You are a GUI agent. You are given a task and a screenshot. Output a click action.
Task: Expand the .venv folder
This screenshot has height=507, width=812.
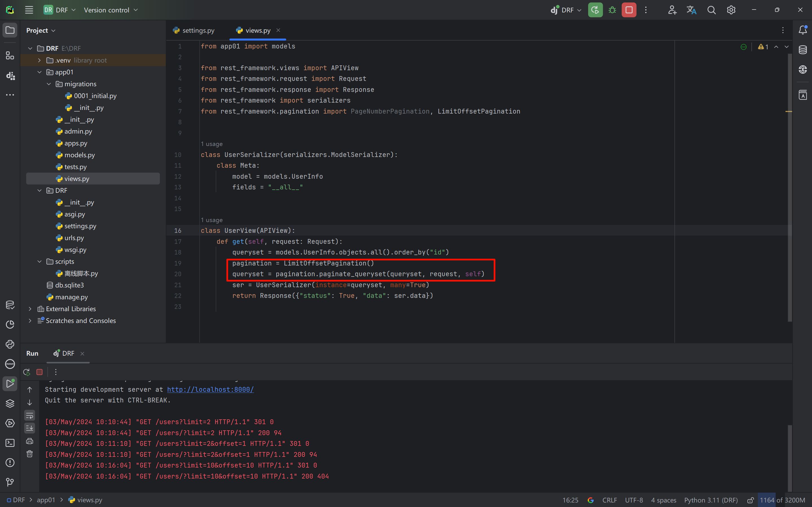pyautogui.click(x=39, y=60)
